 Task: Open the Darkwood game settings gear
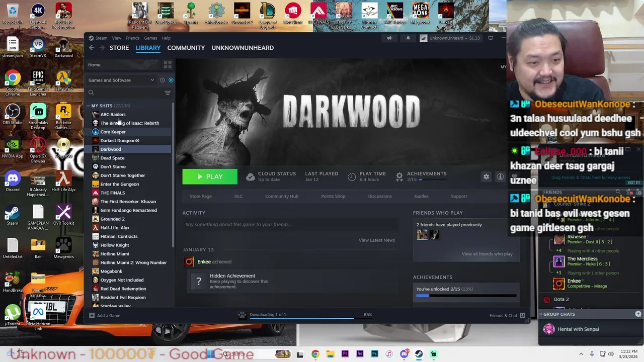pos(486,176)
